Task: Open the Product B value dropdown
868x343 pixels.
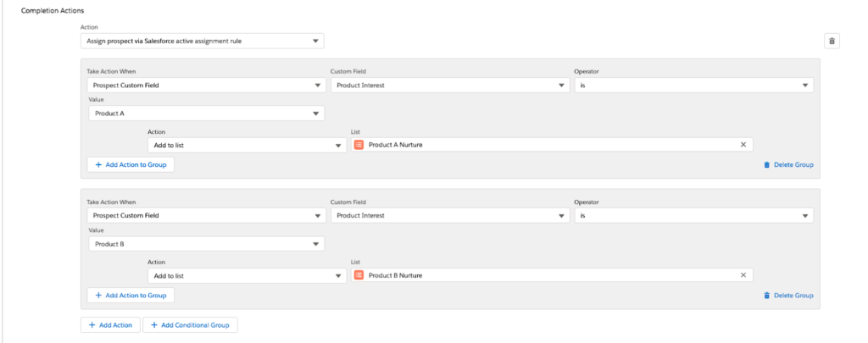Action: click(206, 244)
